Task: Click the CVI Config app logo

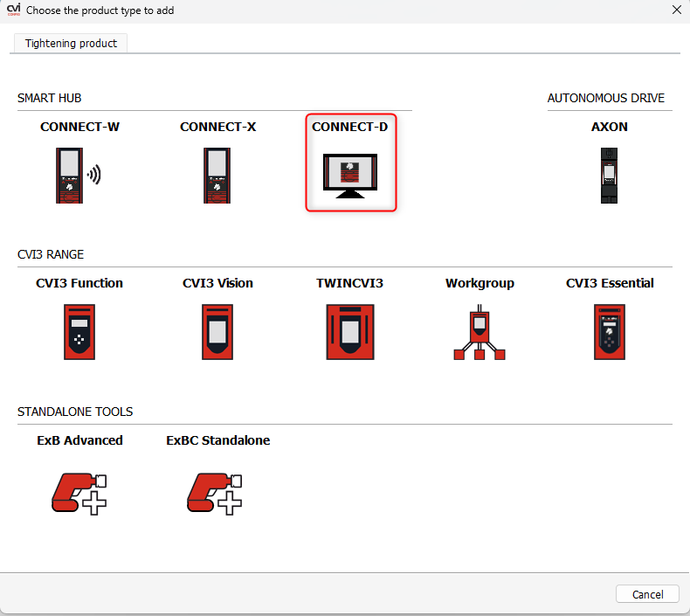Action: (14, 10)
